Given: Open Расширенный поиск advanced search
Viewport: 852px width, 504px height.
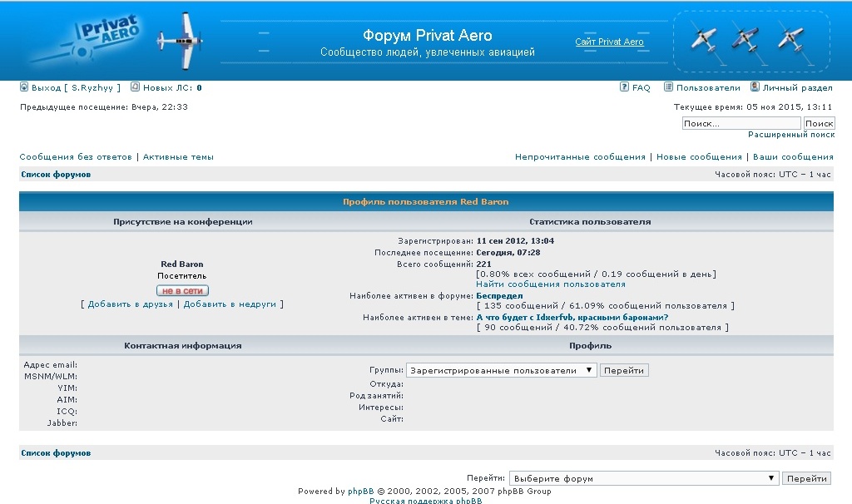Looking at the screenshot, I should [x=790, y=135].
